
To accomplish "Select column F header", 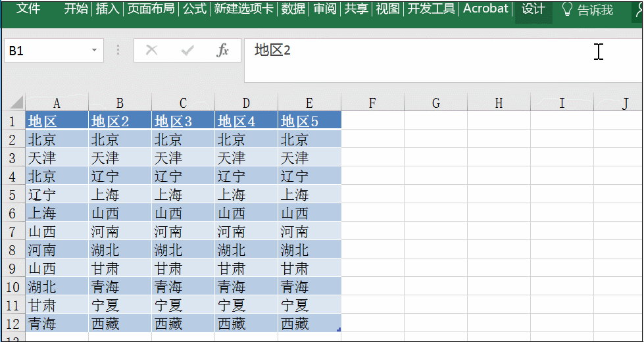I will [x=372, y=103].
